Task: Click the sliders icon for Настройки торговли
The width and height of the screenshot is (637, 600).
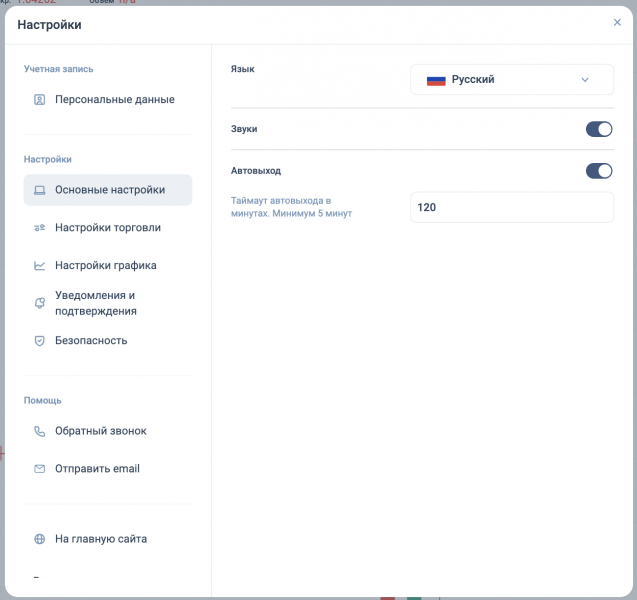Action: pyautogui.click(x=39, y=228)
